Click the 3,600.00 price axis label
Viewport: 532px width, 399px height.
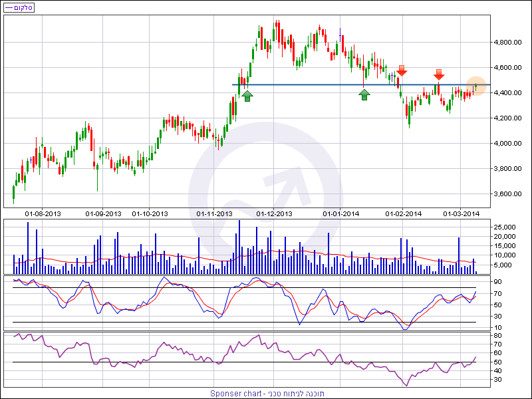508,194
